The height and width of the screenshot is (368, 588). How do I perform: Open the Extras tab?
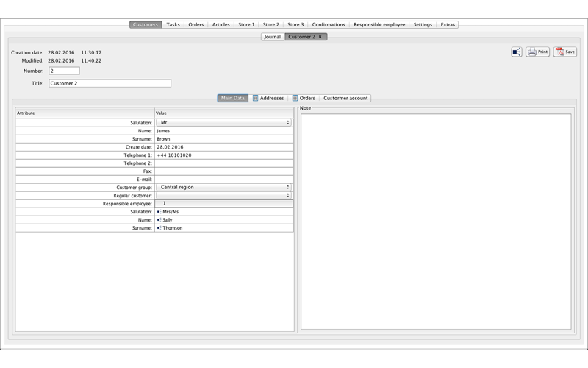coord(448,24)
